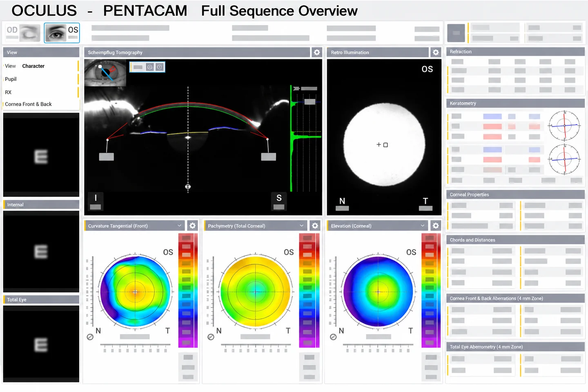Click the second circular icon in Scheimpflug toolbar
588x392 pixels.
pyautogui.click(x=160, y=67)
